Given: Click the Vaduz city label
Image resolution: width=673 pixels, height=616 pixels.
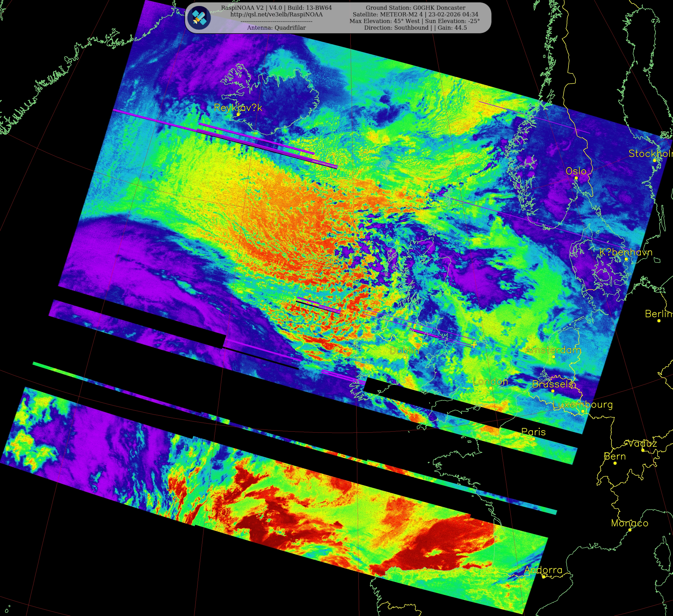Looking at the screenshot, I should click(x=642, y=443).
